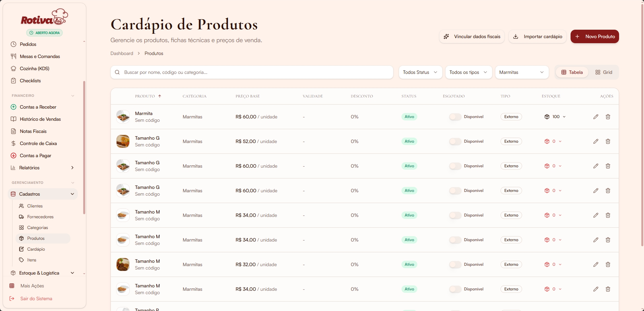Click Vincular dados fiscais button

pyautogui.click(x=472, y=36)
